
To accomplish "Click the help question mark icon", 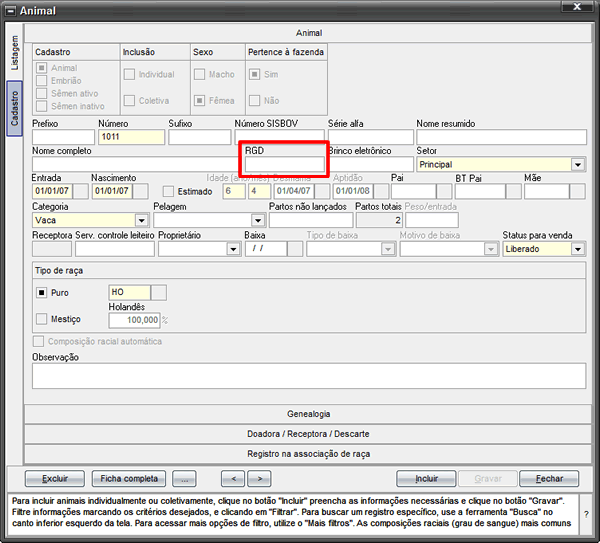I will (586, 514).
